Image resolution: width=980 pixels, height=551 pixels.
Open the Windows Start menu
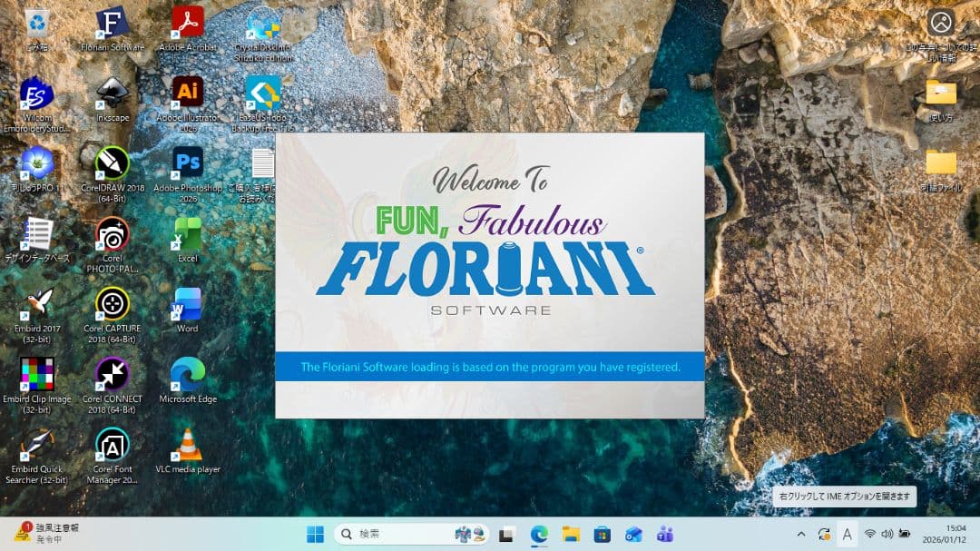point(315,534)
